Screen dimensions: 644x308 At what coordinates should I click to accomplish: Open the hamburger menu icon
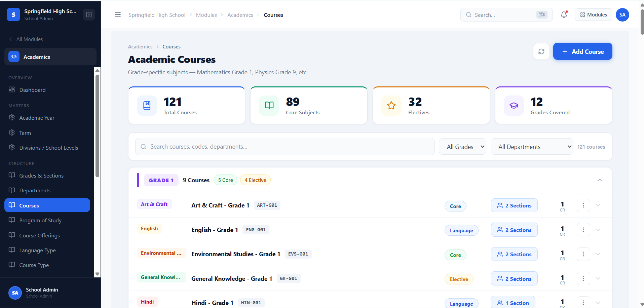click(x=118, y=15)
